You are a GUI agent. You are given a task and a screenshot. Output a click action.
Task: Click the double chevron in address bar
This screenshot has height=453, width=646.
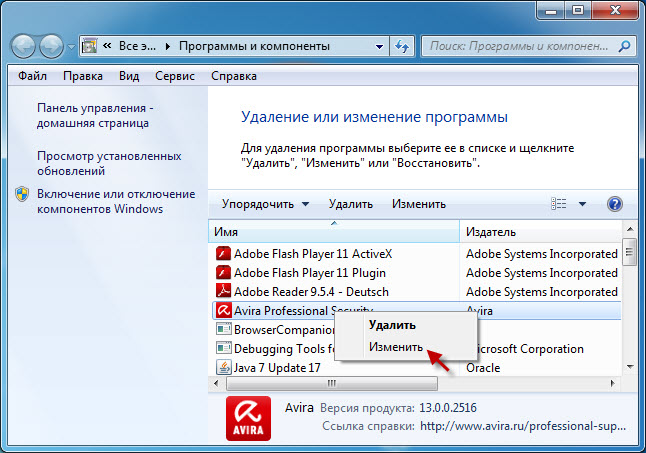[107, 46]
